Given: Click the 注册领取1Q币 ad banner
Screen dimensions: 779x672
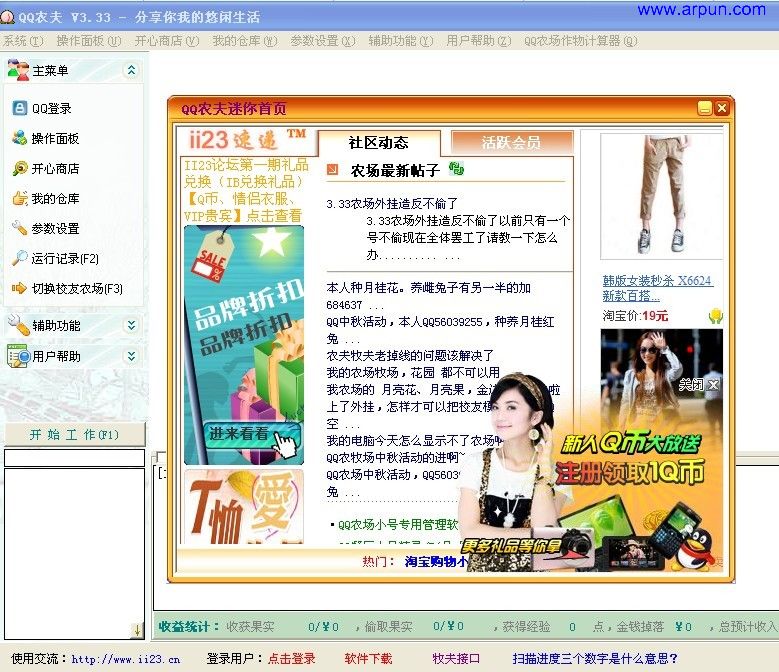Looking at the screenshot, I should coord(629,471).
